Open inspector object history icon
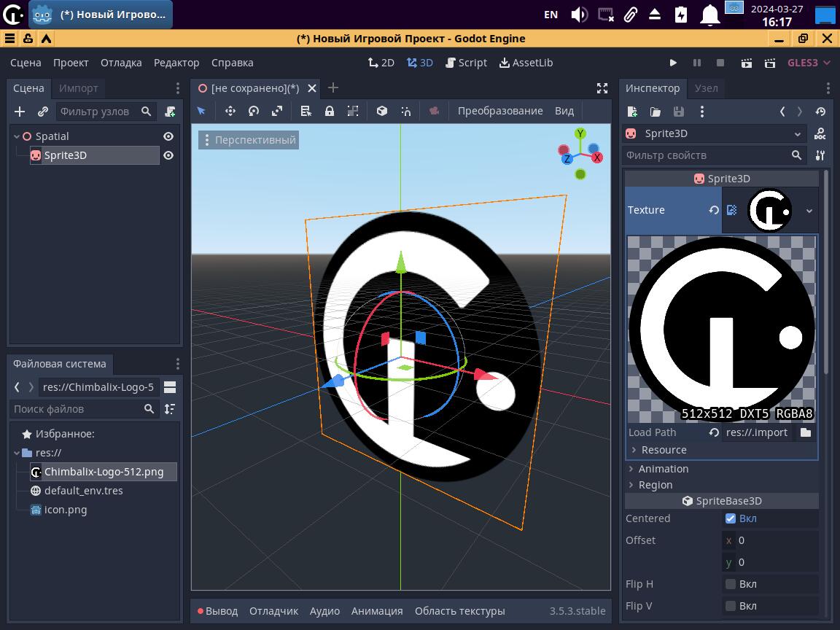Viewport: 840px width, 630px height. [x=820, y=112]
